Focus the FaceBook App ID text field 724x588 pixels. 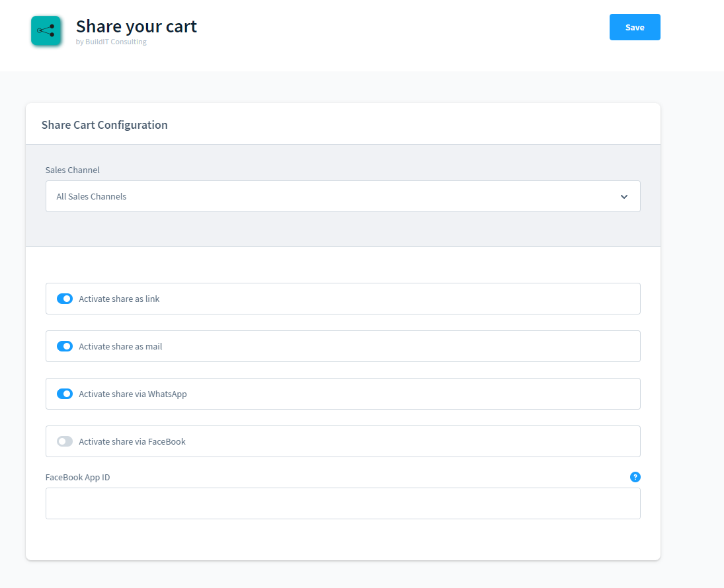342,503
